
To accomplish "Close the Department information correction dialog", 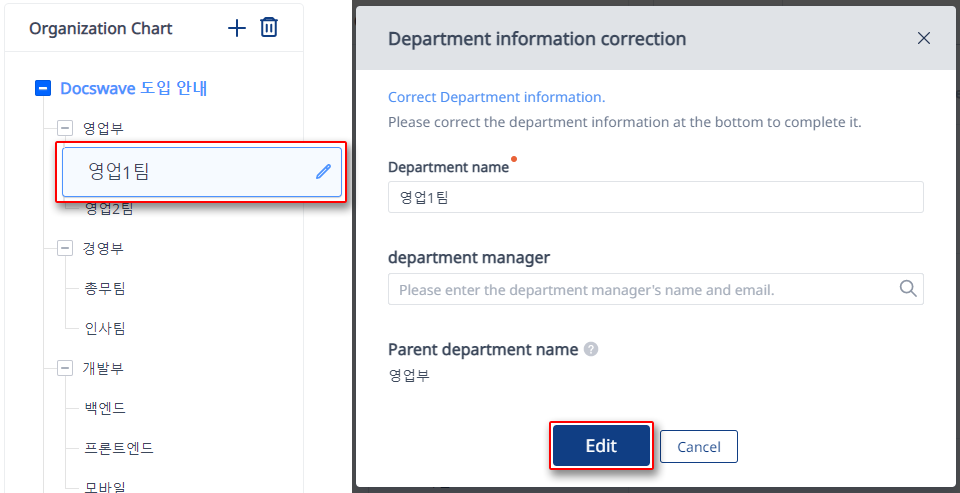I will pos(924,39).
